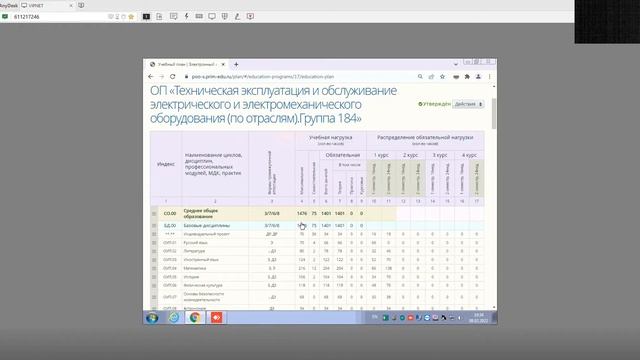Open Chrome three-dot menu
This screenshot has height=360, width=640.
(489, 76)
